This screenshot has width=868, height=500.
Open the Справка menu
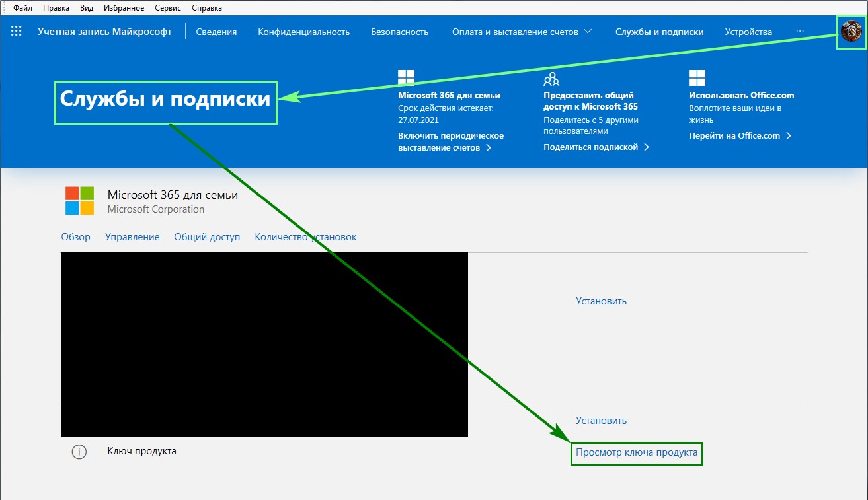(x=207, y=8)
